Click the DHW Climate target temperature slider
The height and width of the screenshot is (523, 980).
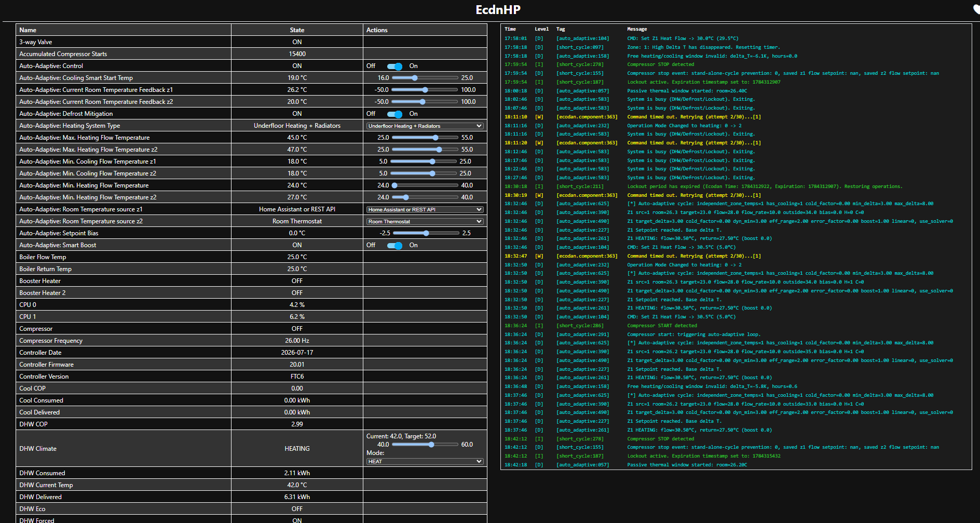click(x=425, y=445)
